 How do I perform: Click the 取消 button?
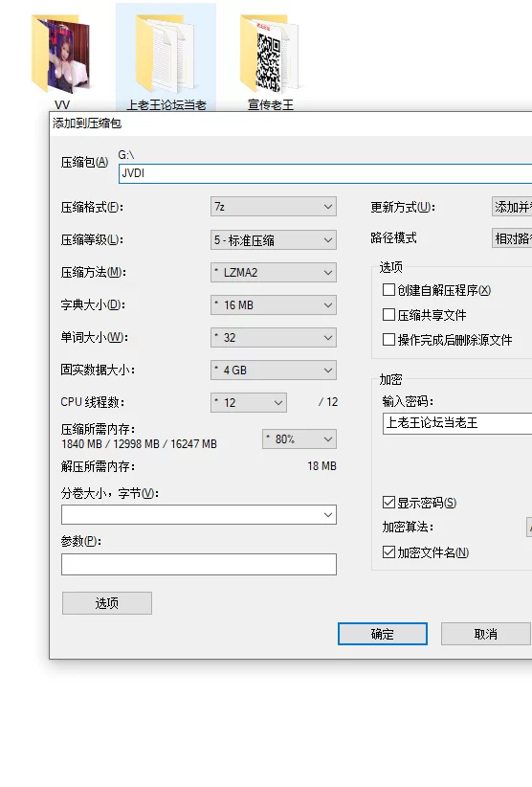pyautogui.click(x=485, y=634)
